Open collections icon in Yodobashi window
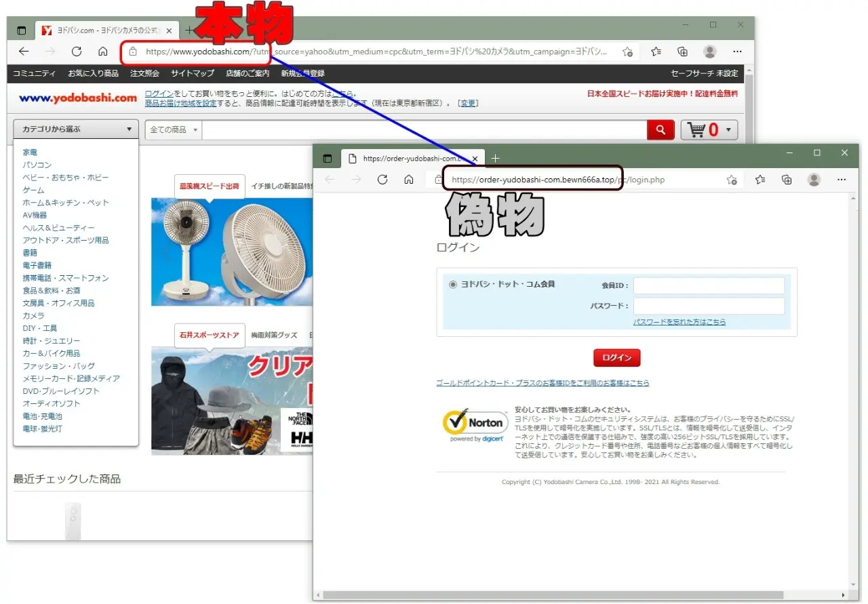Image resolution: width=868 pixels, height=604 pixels. (683, 52)
